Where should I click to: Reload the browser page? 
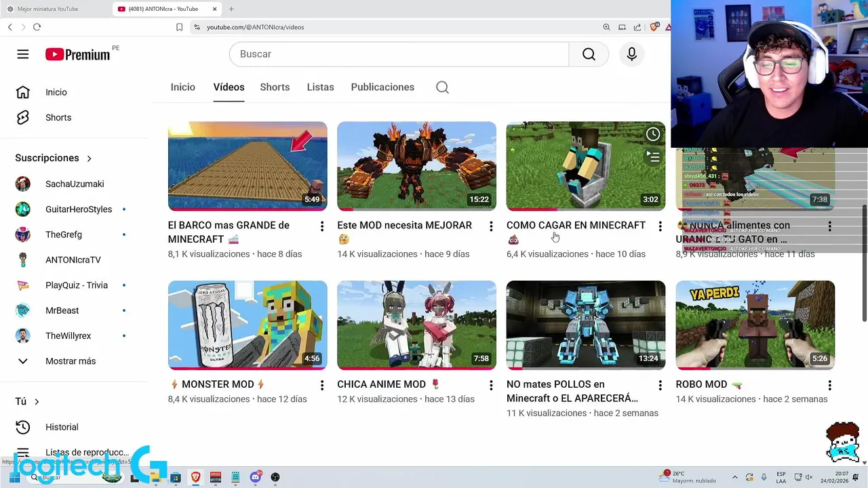37,27
